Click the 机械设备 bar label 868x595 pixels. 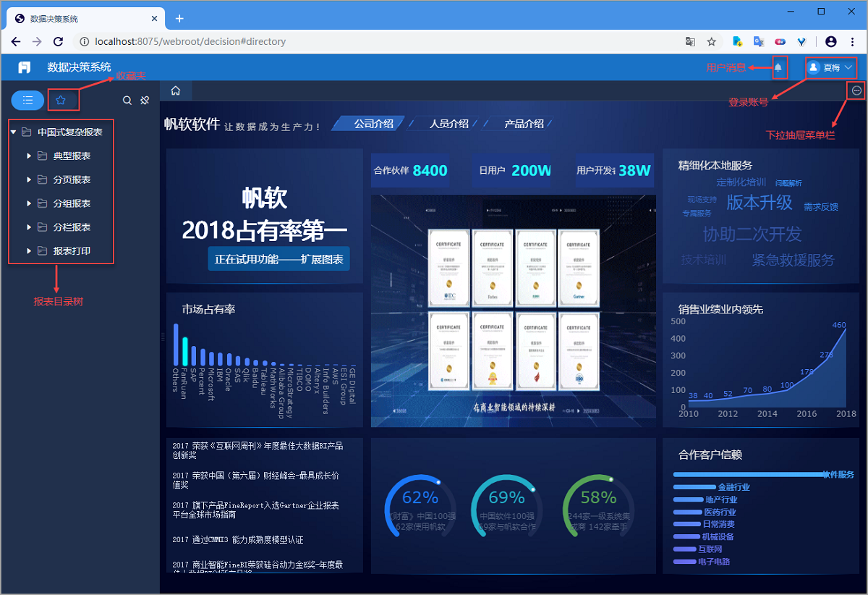718,537
